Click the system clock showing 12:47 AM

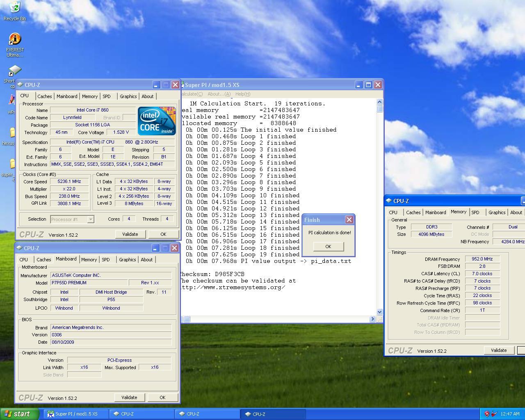tap(510, 414)
